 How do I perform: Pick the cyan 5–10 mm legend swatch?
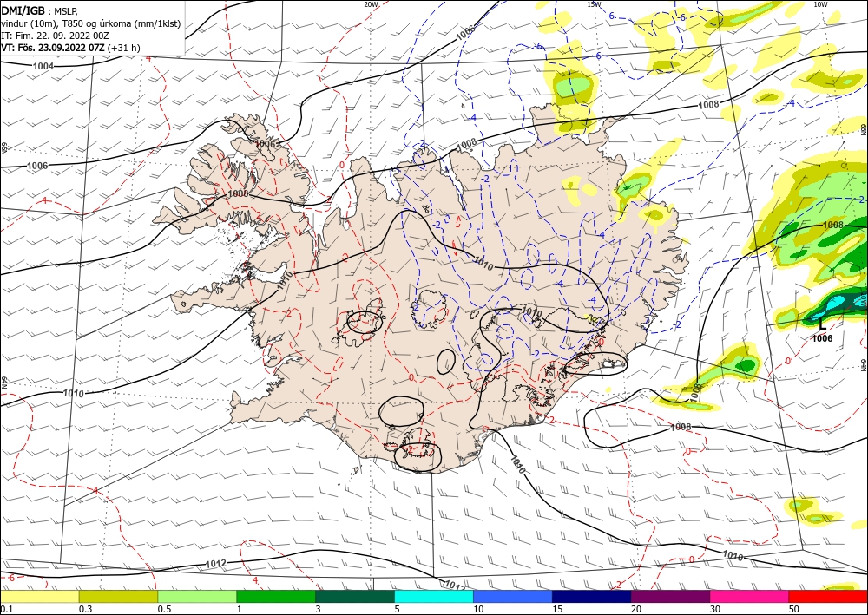point(434,596)
